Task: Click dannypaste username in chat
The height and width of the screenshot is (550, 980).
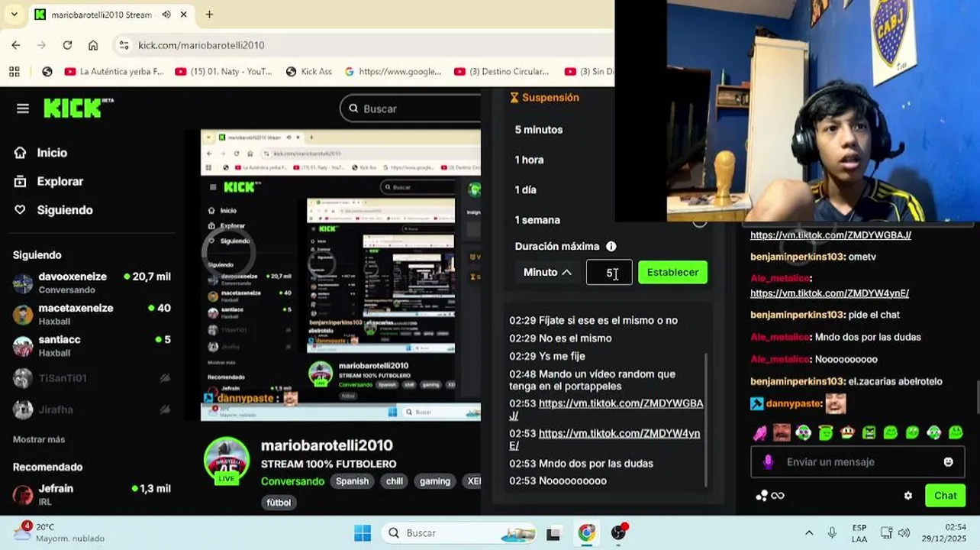Action: tap(794, 403)
